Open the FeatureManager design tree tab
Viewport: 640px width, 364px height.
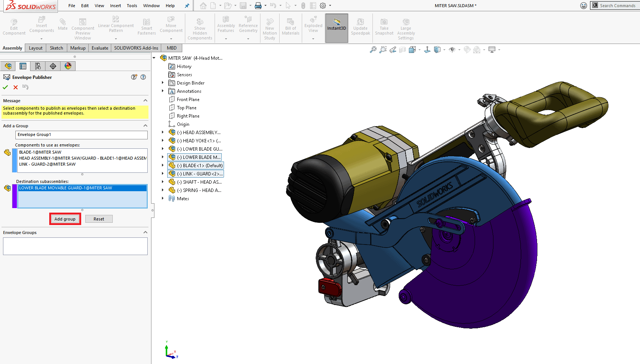8,66
